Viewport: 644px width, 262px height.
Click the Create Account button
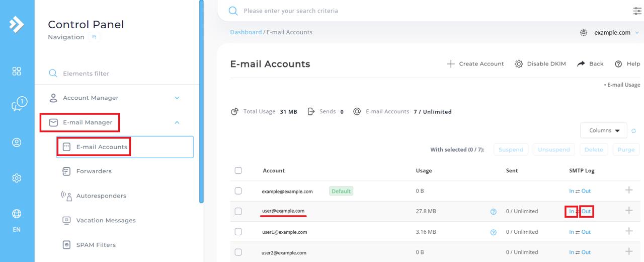pyautogui.click(x=475, y=64)
